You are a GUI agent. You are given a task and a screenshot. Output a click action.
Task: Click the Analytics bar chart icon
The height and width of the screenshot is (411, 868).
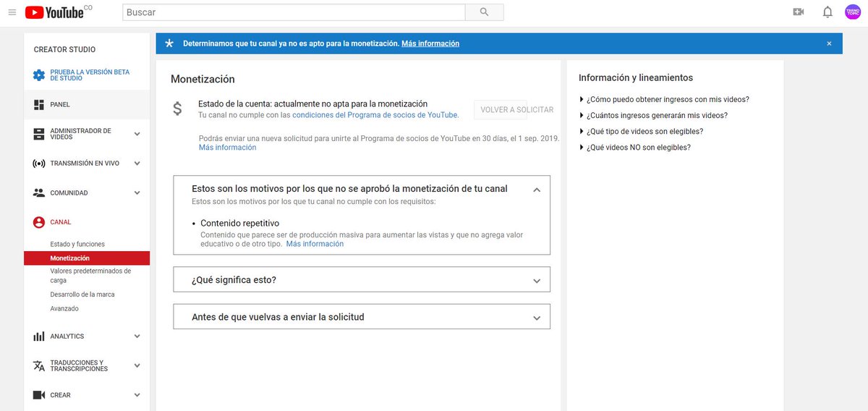39,336
